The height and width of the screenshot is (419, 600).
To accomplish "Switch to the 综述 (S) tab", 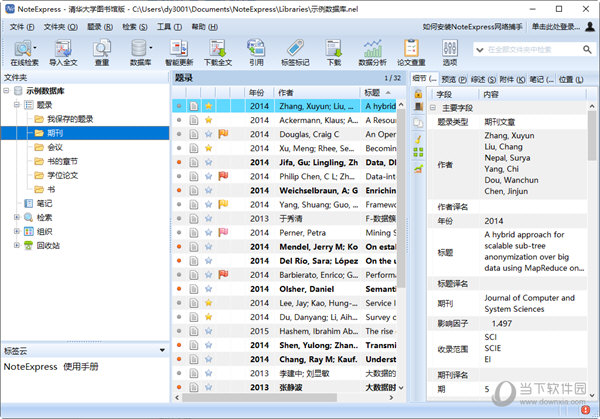I will click(483, 79).
